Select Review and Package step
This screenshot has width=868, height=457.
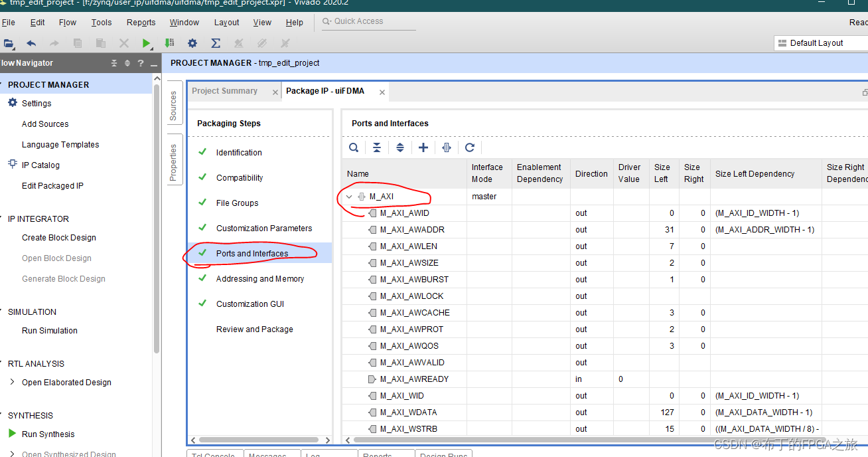[x=255, y=329]
